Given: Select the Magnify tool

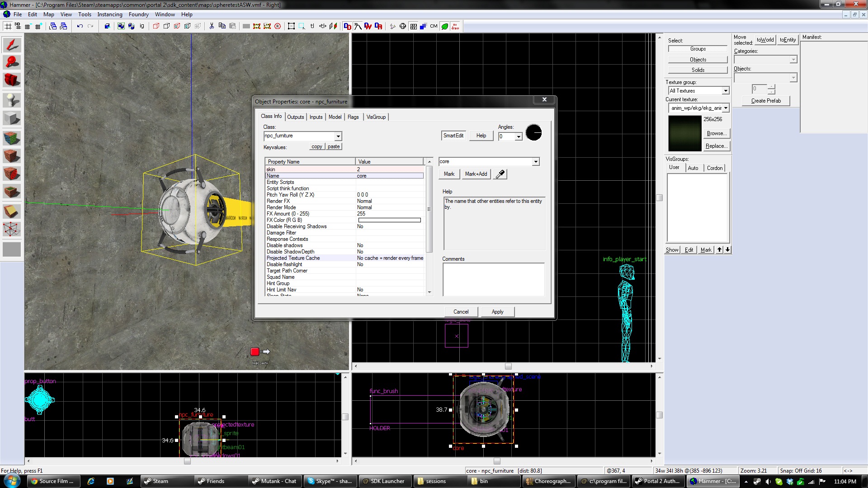Looking at the screenshot, I should pos(12,62).
